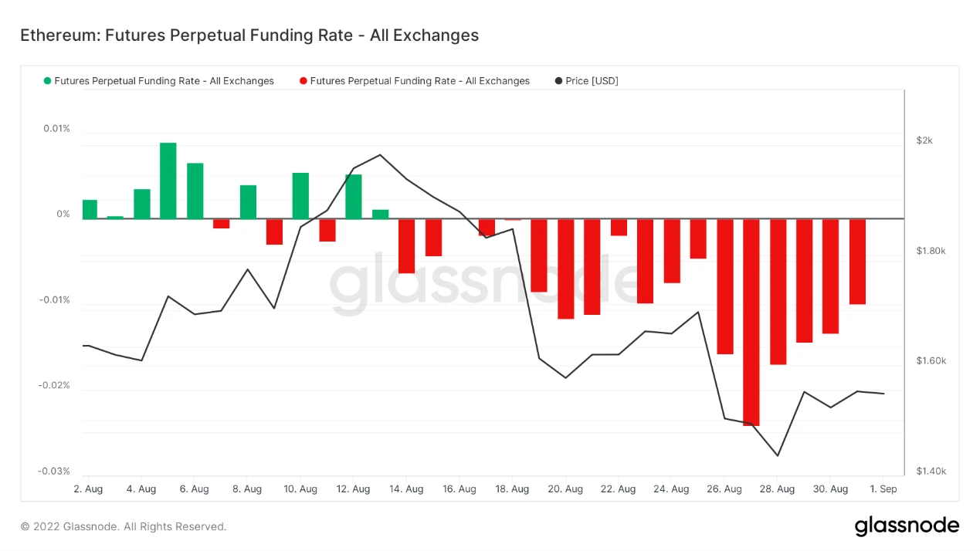Image resolution: width=980 pixels, height=551 pixels.
Task: Select the tallest green bar near 5. Aug
Action: (x=168, y=181)
